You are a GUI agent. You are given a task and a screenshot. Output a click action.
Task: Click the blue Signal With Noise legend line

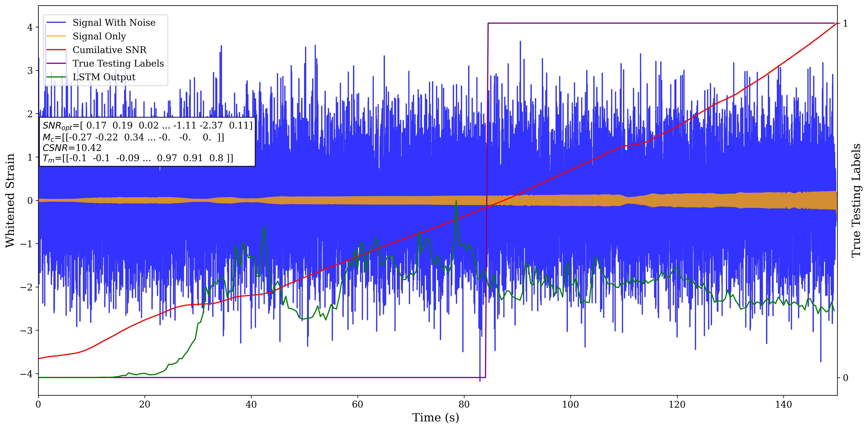point(56,23)
